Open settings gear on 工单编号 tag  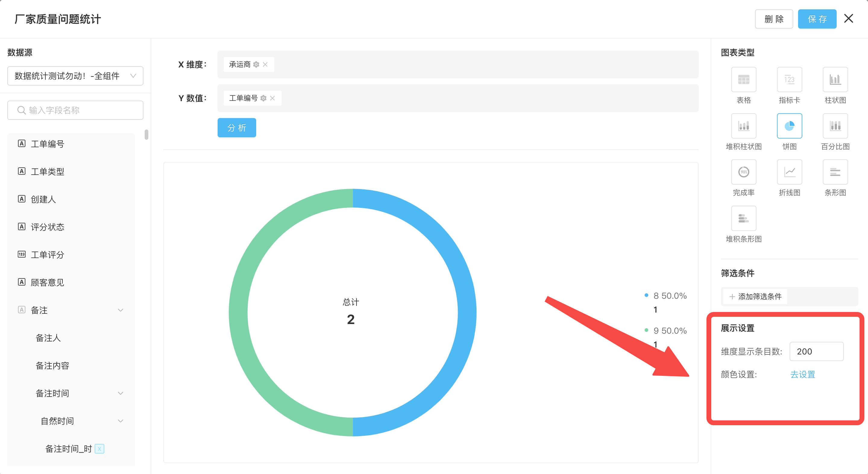tap(263, 98)
